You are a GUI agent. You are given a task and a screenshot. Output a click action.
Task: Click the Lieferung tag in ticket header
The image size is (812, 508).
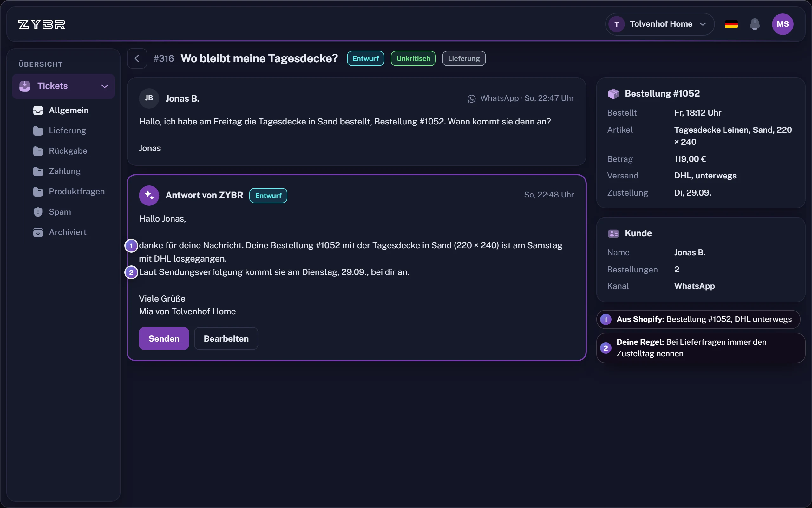click(464, 58)
